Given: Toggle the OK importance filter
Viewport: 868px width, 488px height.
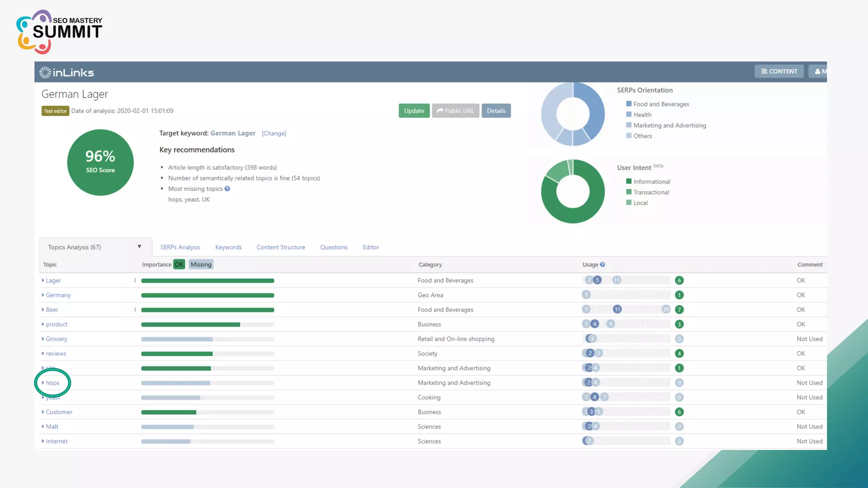Looking at the screenshot, I should [x=179, y=265].
